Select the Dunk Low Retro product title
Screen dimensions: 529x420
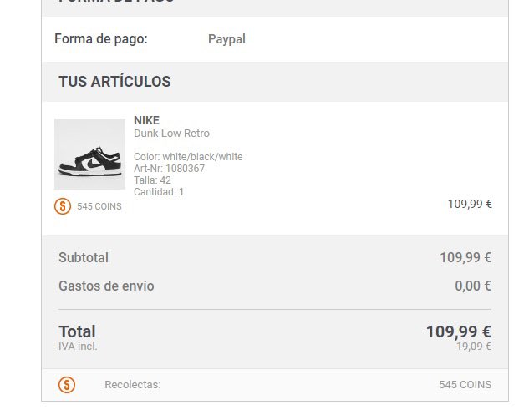[171, 133]
